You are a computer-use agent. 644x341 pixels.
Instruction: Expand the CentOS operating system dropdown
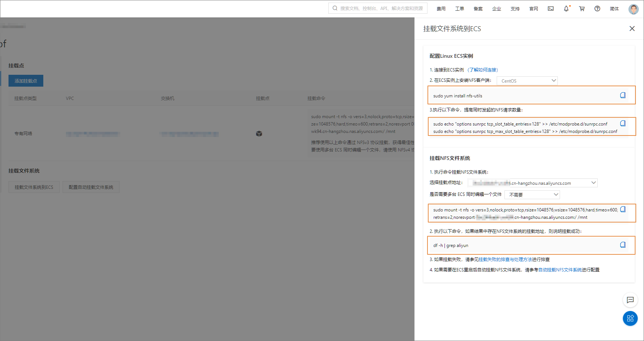click(527, 81)
